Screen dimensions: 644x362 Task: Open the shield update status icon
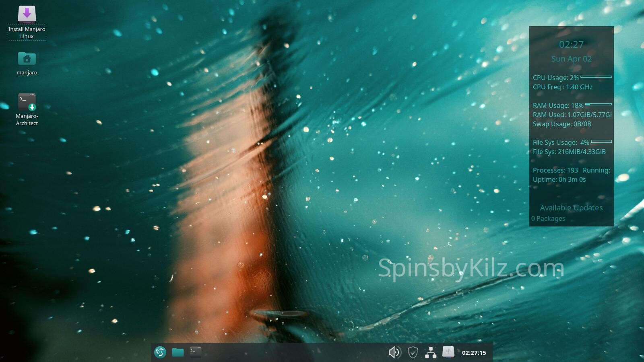tap(413, 352)
